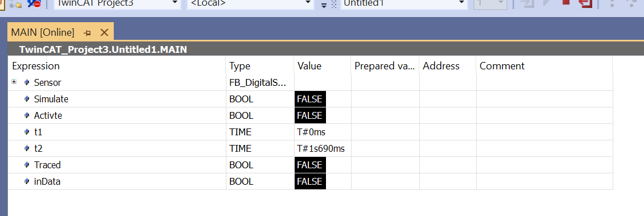The height and width of the screenshot is (216, 644).
Task: Click the Prepared value cell for t2
Action: coord(385,148)
